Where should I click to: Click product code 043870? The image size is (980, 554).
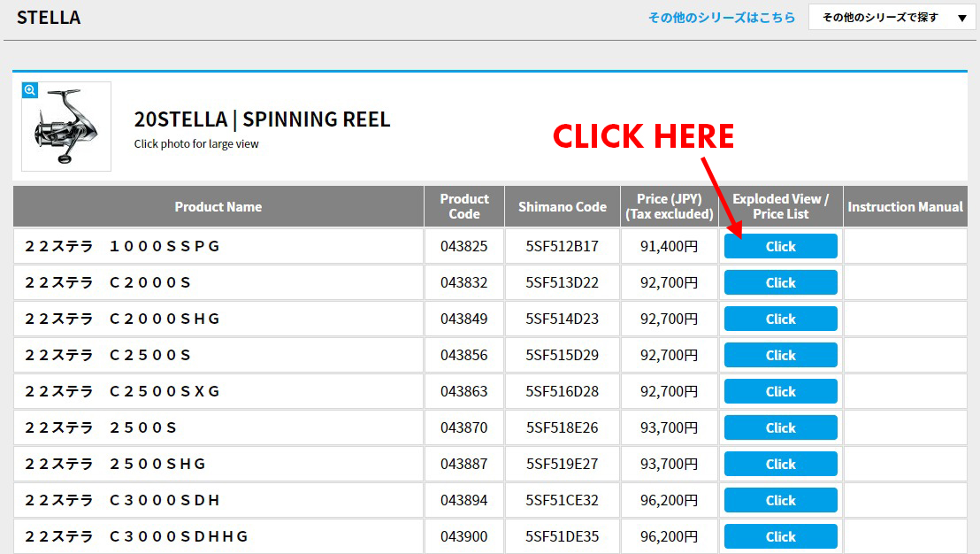click(463, 427)
